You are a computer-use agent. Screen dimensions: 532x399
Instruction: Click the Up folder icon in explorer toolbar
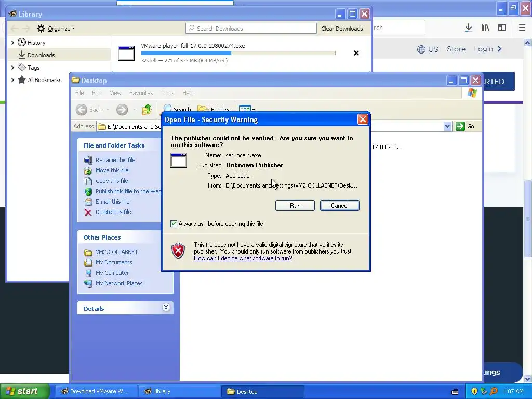point(147,110)
